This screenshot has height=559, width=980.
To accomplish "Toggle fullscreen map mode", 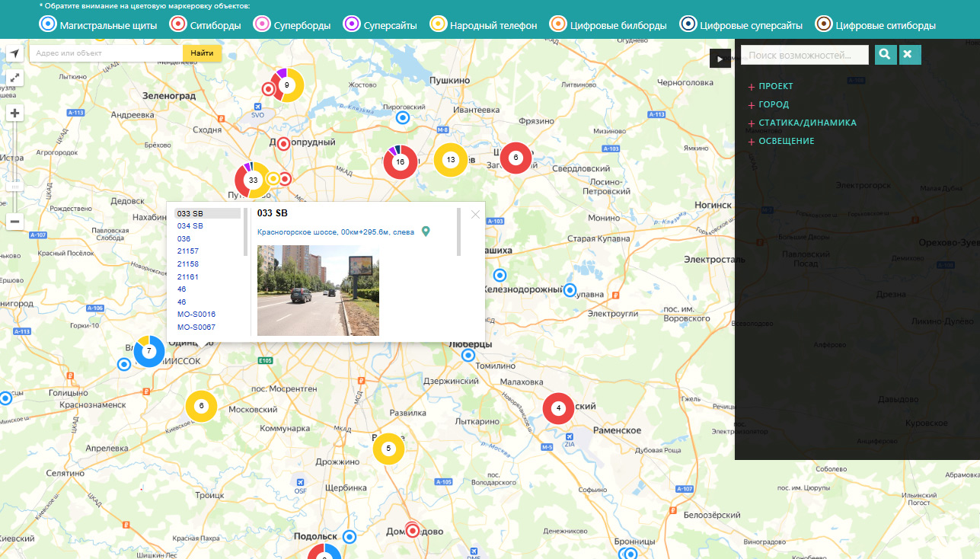I will 14,78.
